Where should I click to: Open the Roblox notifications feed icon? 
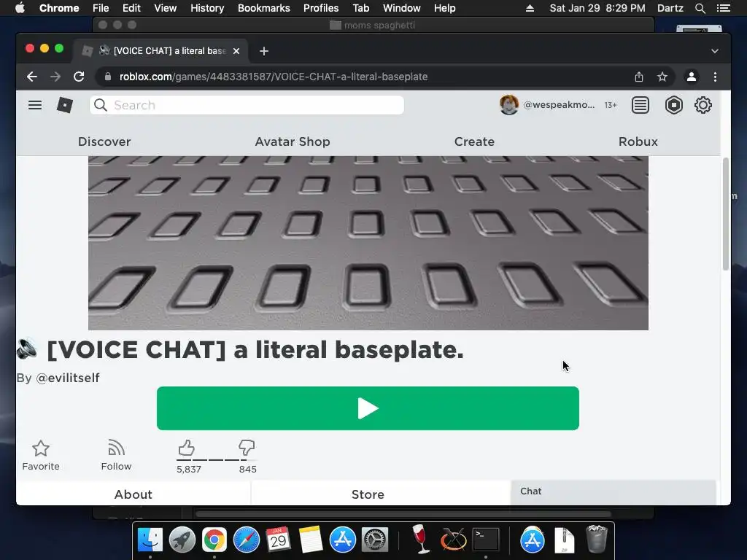coord(640,105)
